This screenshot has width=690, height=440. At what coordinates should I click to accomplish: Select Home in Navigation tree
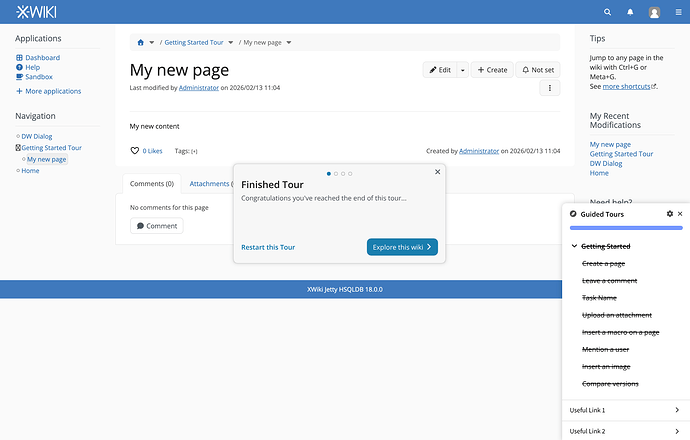point(30,171)
